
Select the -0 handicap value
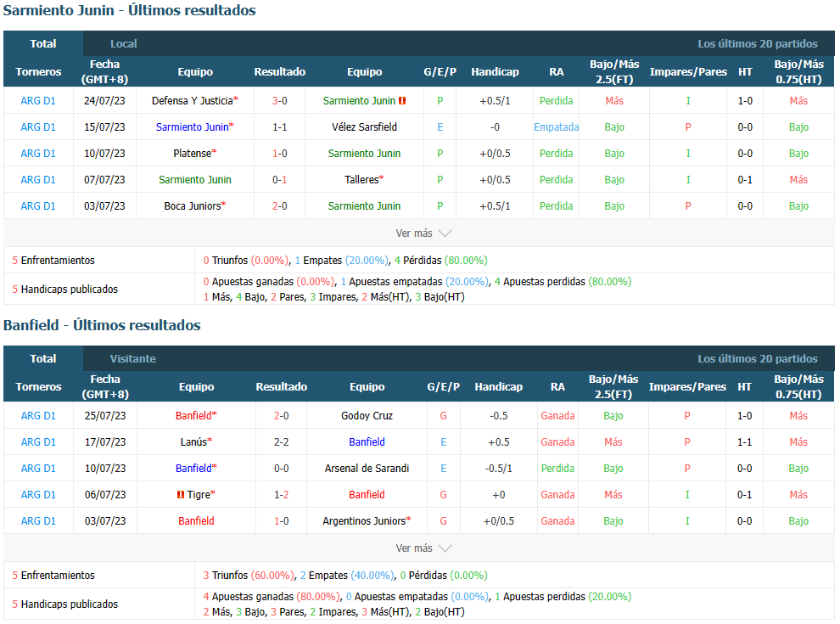point(495,127)
